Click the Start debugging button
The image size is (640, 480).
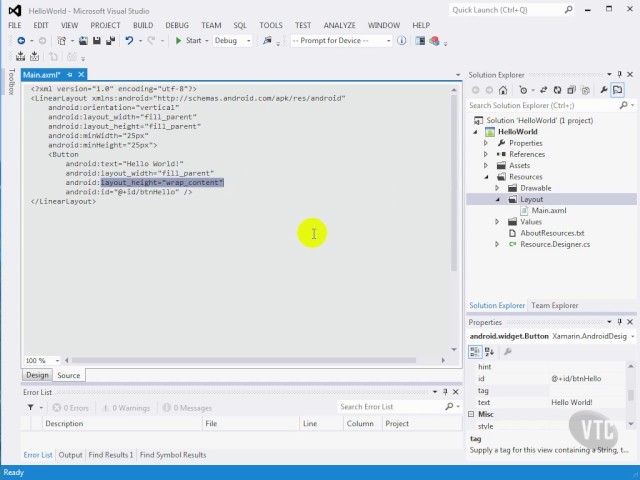point(188,40)
